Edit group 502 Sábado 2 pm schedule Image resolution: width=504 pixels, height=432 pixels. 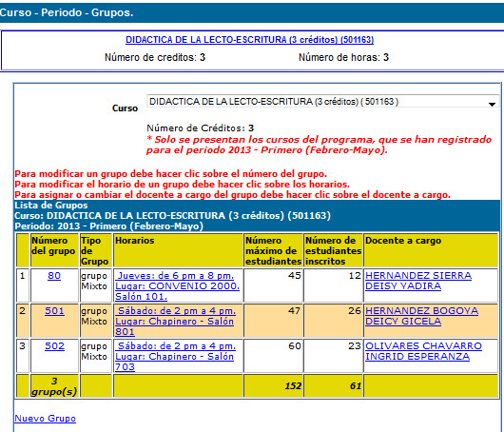[177, 345]
